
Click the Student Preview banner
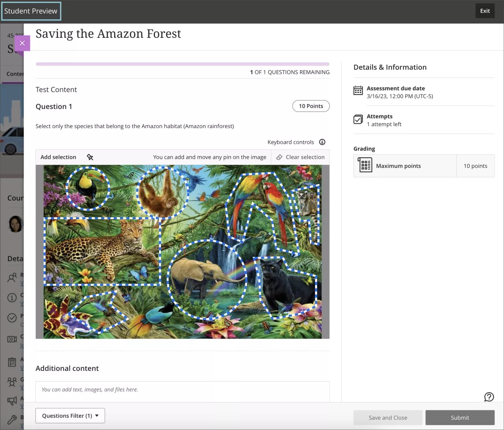click(x=31, y=11)
